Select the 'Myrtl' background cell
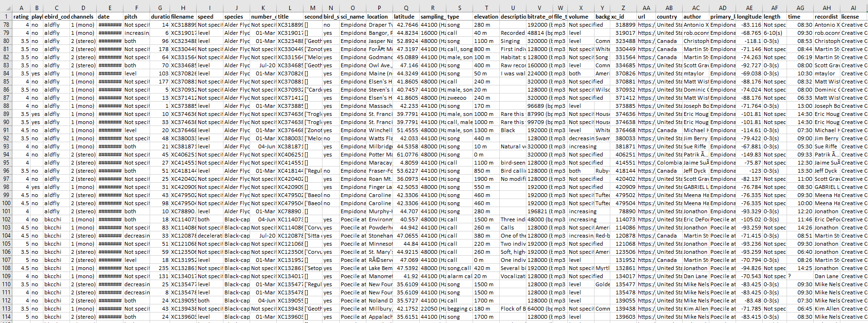This screenshot has width=868, height=323. tap(602, 268)
